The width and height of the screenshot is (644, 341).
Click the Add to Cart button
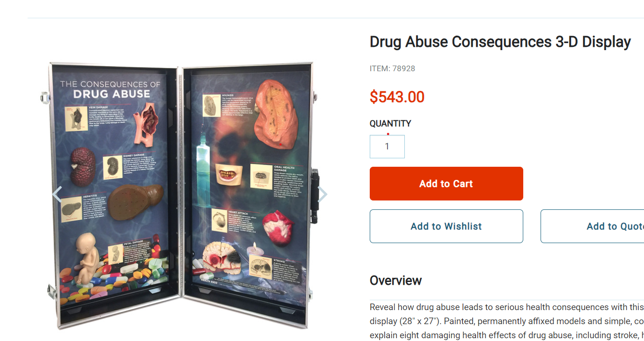click(x=446, y=184)
